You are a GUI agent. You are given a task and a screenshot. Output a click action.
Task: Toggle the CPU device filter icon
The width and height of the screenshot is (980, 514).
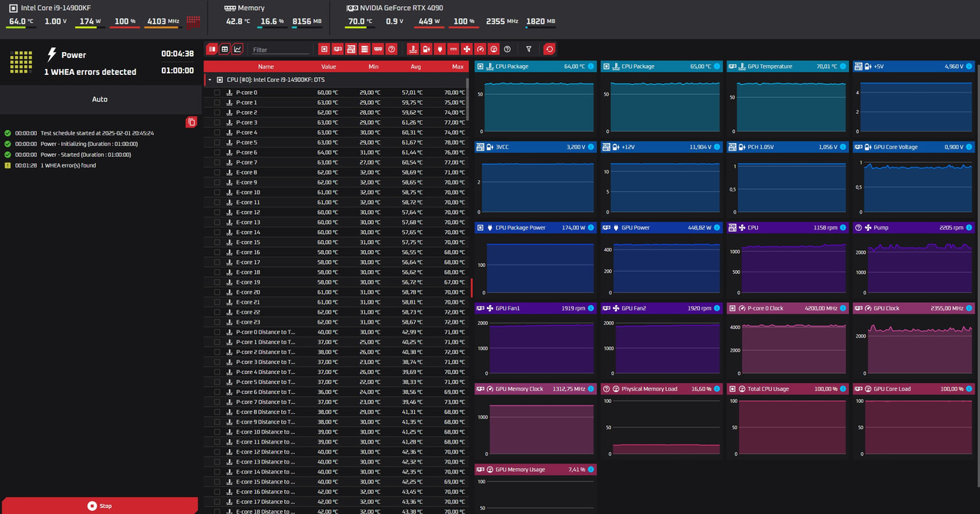[325, 49]
